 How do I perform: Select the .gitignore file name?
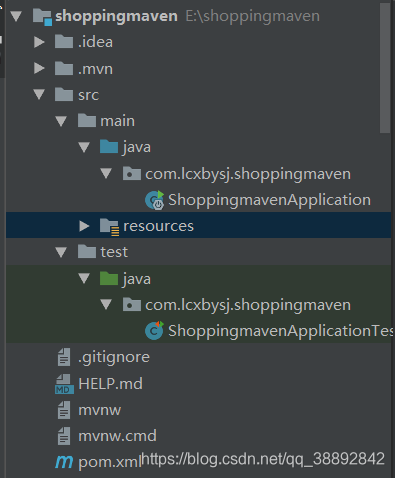(x=114, y=357)
